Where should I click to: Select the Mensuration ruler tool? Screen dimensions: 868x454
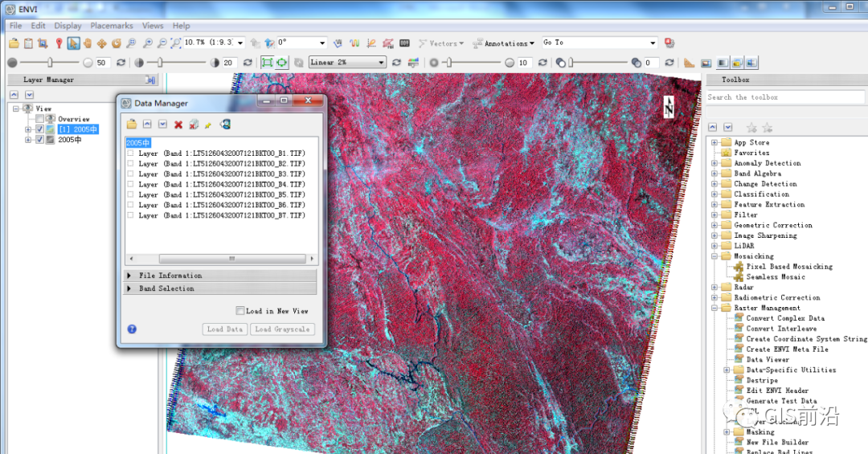(x=690, y=63)
